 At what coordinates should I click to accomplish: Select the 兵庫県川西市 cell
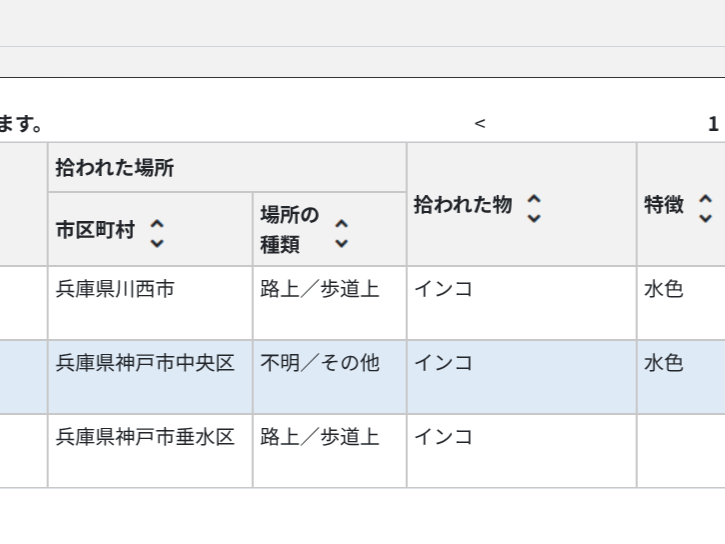pos(115,290)
